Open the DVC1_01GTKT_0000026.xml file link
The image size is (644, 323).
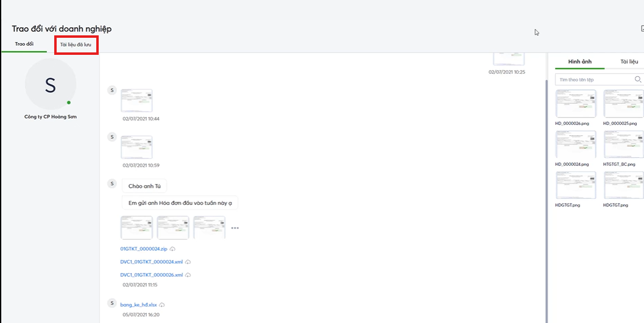tap(151, 275)
